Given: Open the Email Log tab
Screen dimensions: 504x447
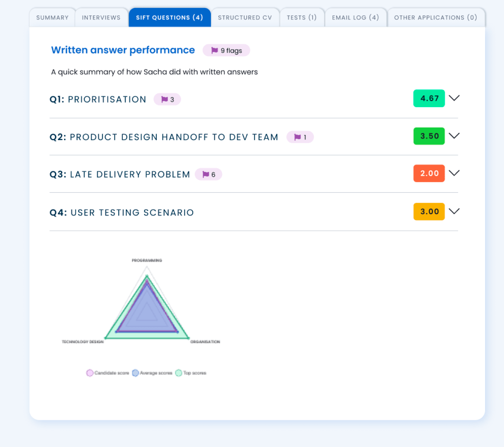Looking at the screenshot, I should pos(355,17).
